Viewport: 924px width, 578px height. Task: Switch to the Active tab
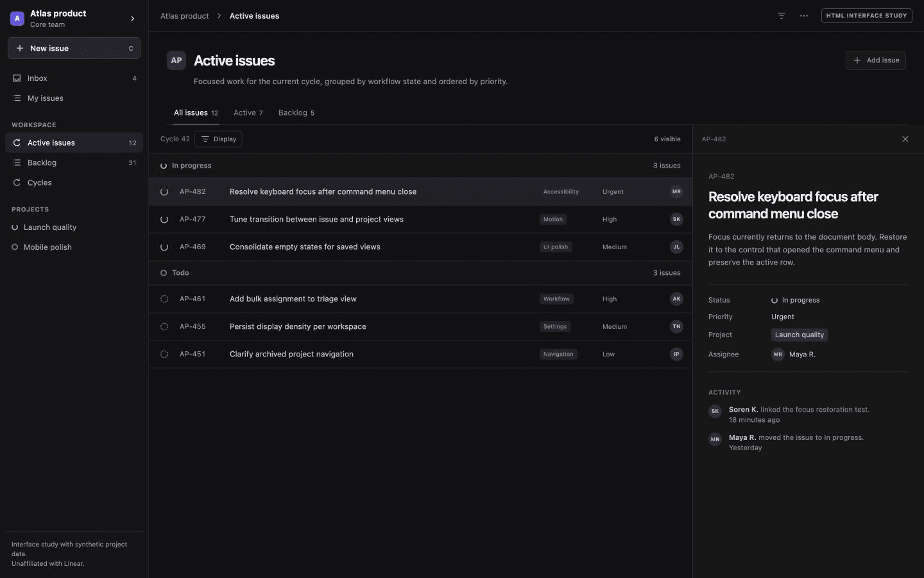248,113
